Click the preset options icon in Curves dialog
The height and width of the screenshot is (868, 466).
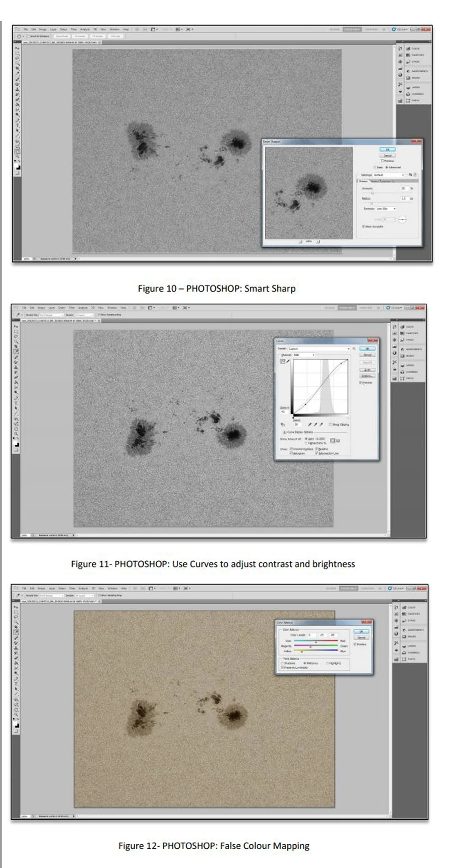pyautogui.click(x=354, y=349)
